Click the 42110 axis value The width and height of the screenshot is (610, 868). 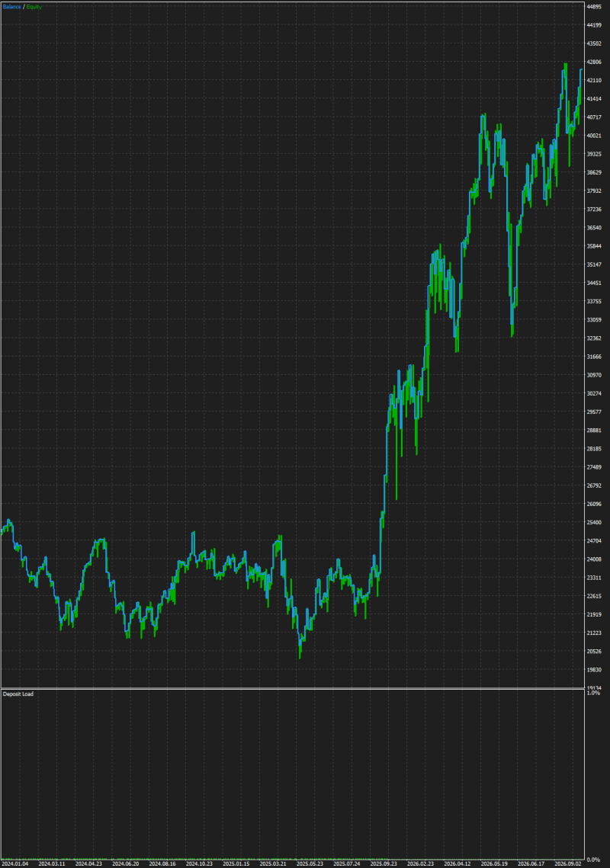[594, 80]
